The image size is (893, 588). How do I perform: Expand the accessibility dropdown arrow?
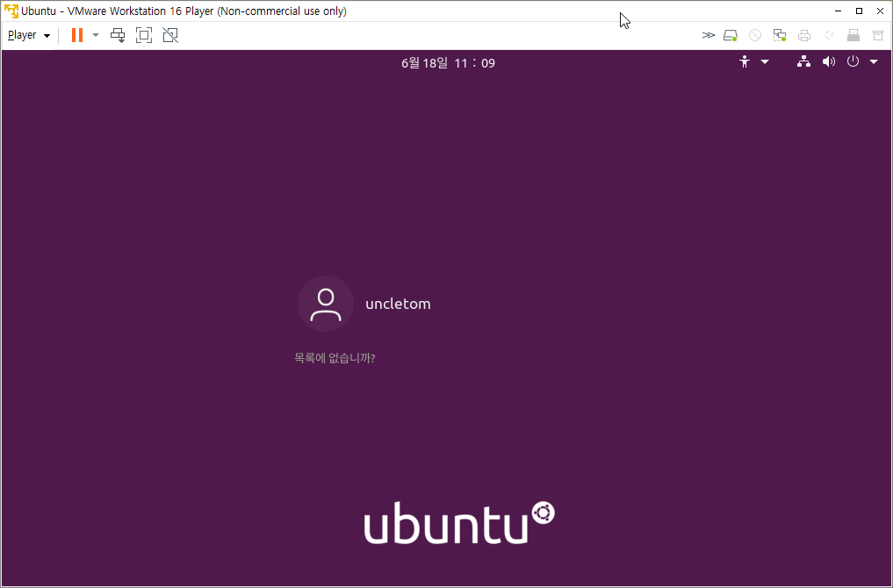[765, 61]
